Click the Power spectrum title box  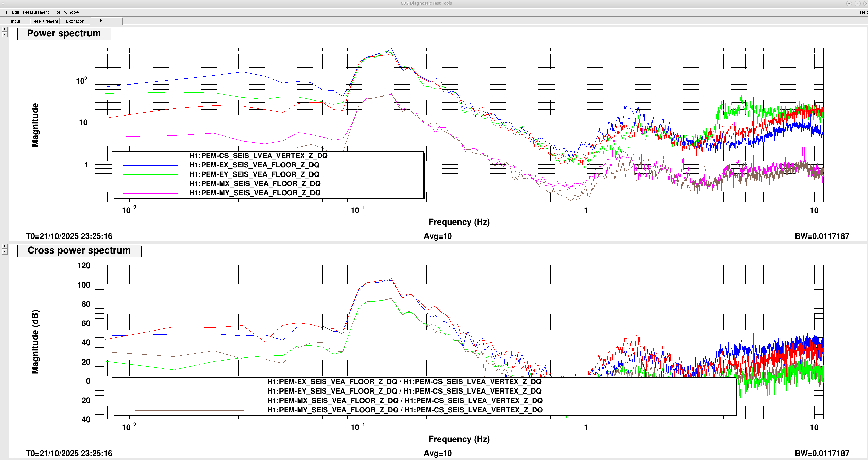click(64, 34)
